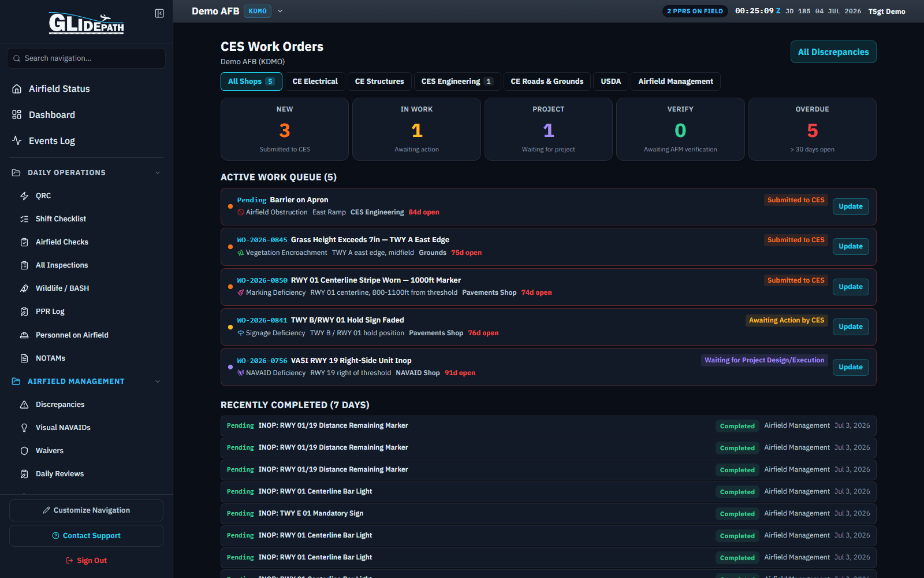Click the PROJECT status card

[x=549, y=129]
